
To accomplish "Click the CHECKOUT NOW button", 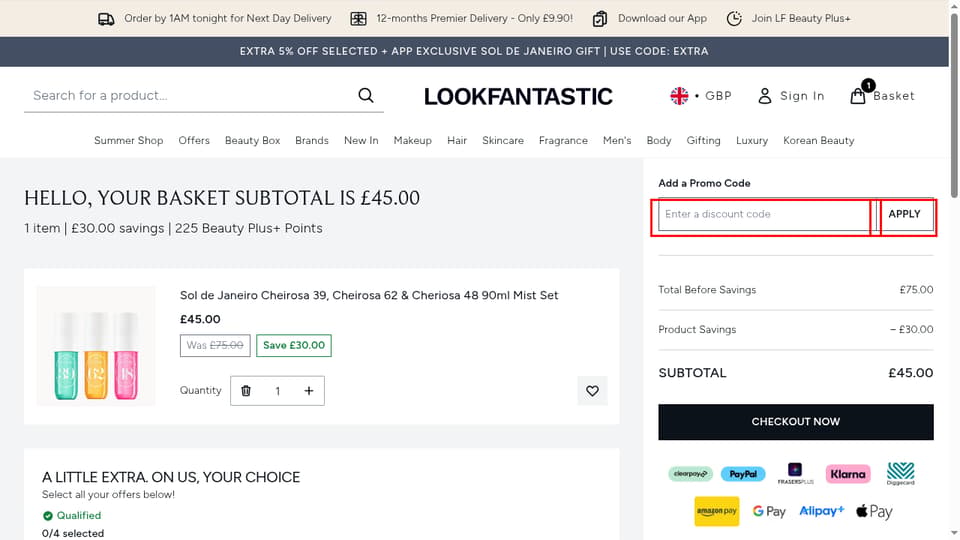I will (x=795, y=422).
